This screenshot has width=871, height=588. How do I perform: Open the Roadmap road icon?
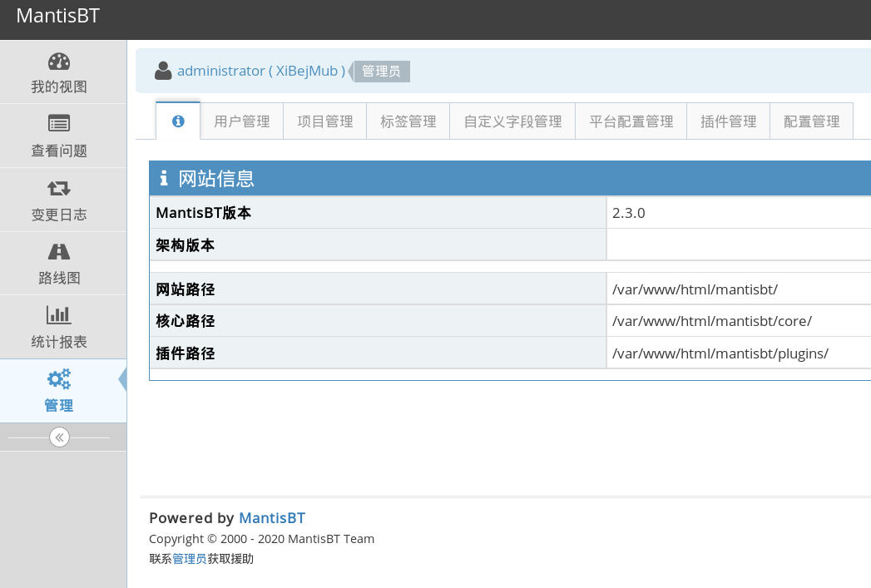tap(59, 251)
